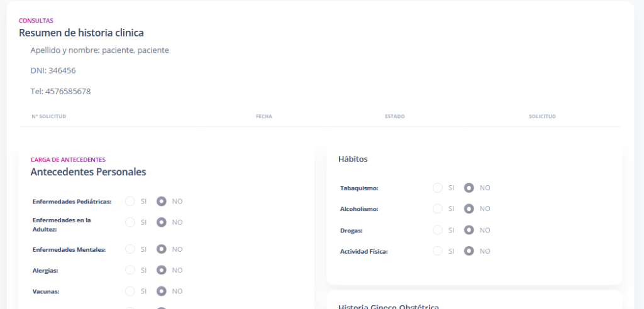Click the Estado column header
Screen dimensions: 644x309
[x=394, y=117]
